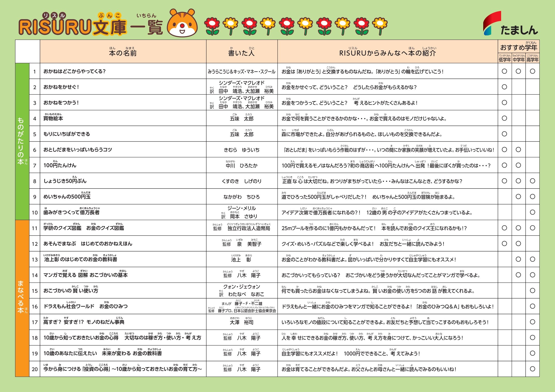
Task: Click author 池上 彰 in the author column
Action: pyautogui.click(x=242, y=258)
